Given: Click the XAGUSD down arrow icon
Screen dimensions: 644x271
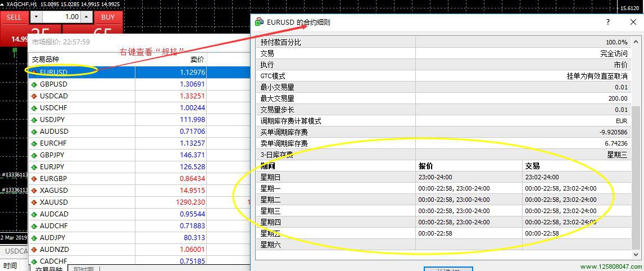Looking at the screenshot, I should pos(34,191).
